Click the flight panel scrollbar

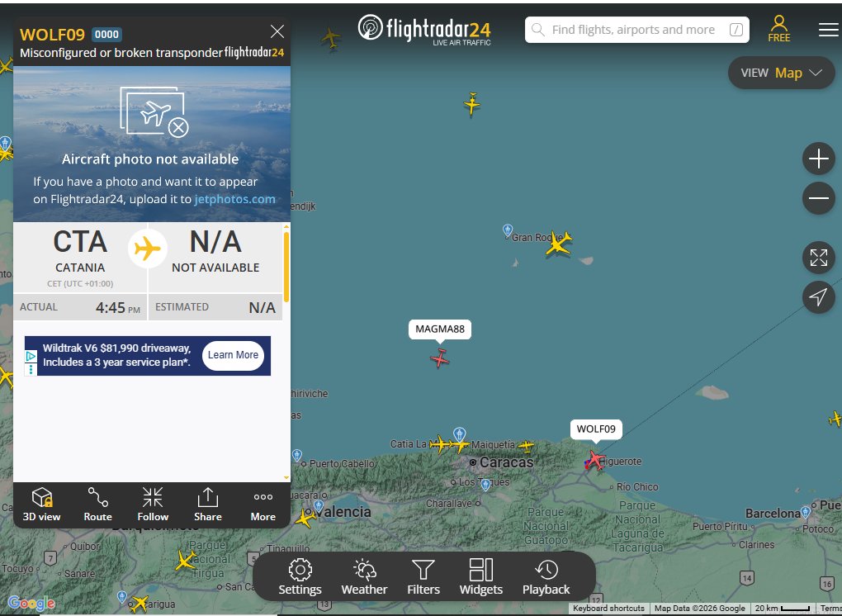pyautogui.click(x=286, y=267)
